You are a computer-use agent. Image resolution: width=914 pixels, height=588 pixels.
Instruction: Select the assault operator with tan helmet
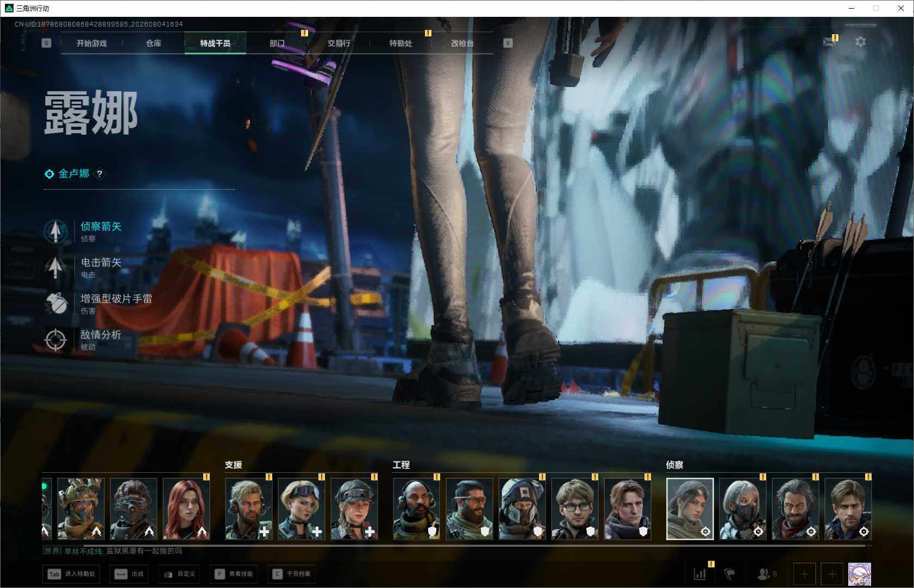[x=81, y=509]
